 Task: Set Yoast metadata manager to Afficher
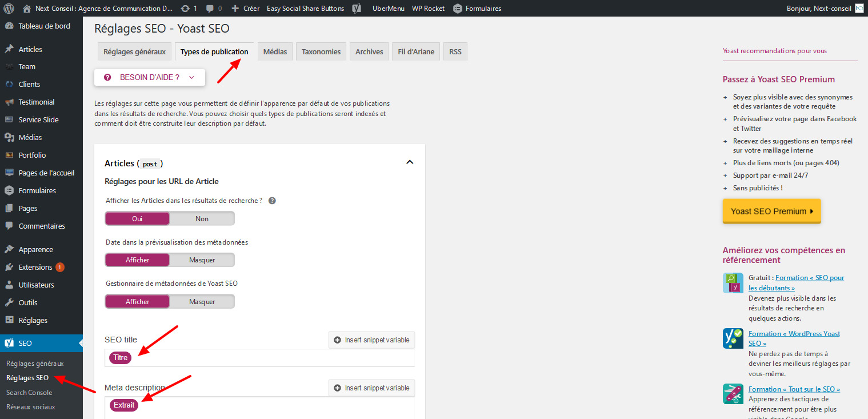click(137, 301)
